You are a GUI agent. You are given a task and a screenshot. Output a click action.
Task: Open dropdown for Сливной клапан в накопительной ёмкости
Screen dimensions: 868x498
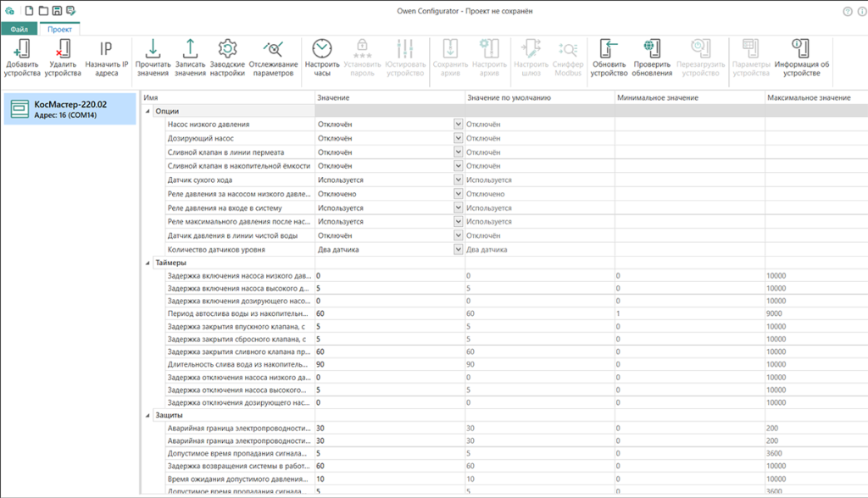pos(458,165)
